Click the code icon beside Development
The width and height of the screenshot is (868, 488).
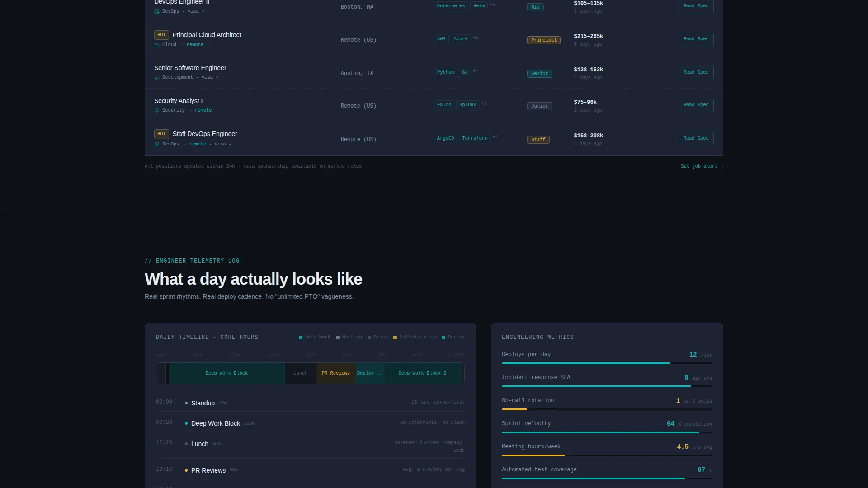point(157,78)
